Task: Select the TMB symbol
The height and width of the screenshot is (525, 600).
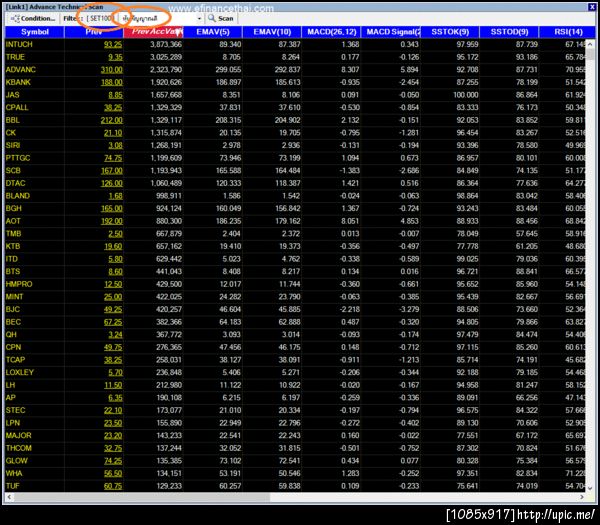Action: (x=13, y=234)
